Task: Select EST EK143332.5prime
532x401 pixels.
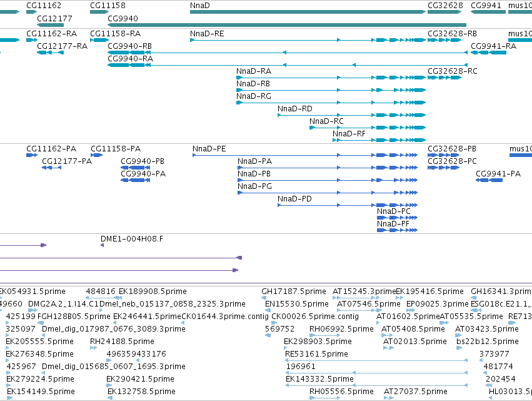Action: coord(319,379)
